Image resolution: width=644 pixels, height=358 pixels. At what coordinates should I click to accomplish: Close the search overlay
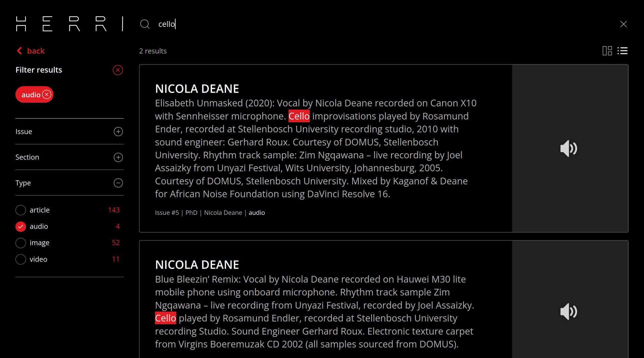click(623, 24)
